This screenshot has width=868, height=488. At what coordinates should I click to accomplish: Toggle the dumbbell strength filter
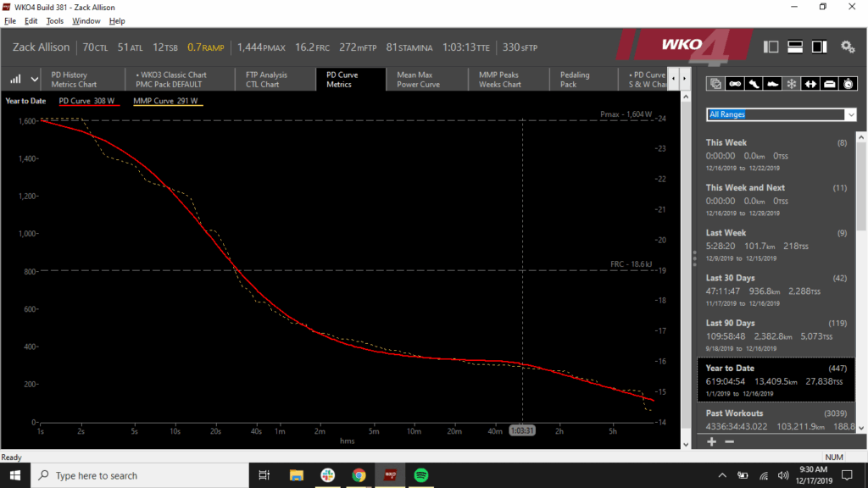[810, 84]
